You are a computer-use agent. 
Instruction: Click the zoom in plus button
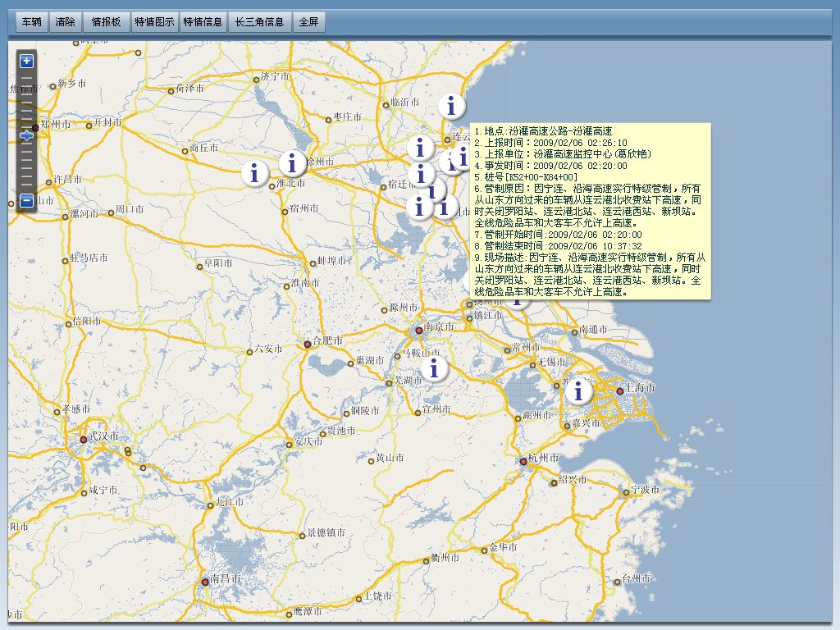26,61
